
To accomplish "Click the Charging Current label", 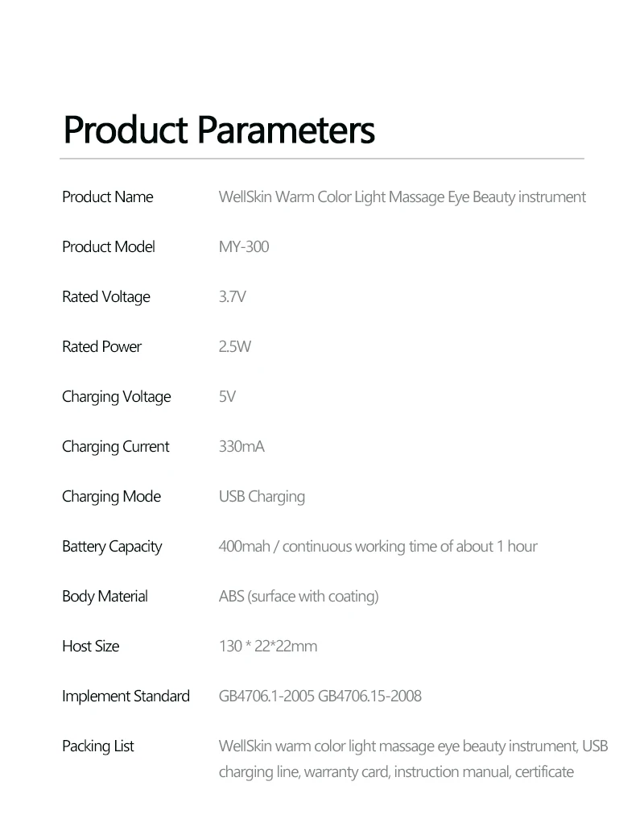I will (115, 447).
